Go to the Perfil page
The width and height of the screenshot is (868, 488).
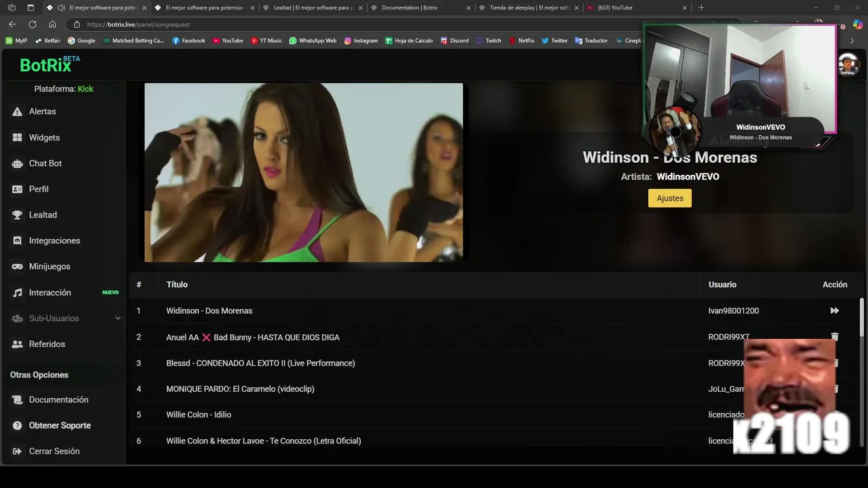point(39,189)
